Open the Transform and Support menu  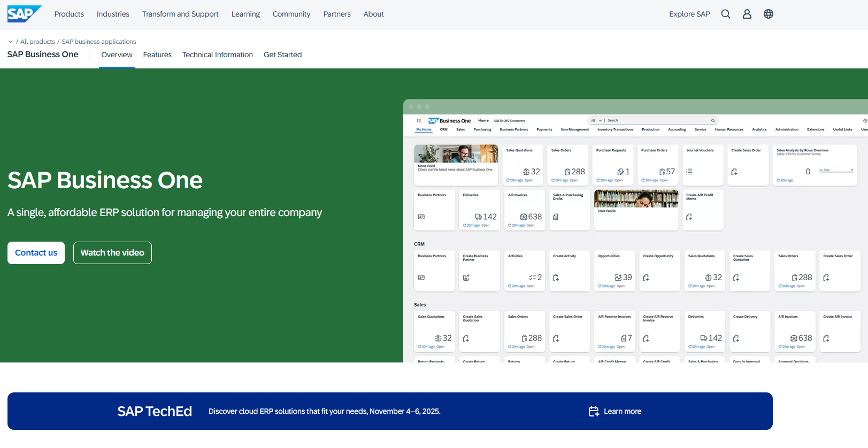(x=180, y=14)
